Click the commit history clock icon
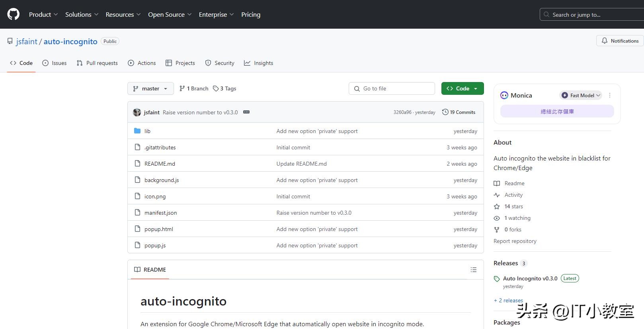644x329 pixels. 445,112
